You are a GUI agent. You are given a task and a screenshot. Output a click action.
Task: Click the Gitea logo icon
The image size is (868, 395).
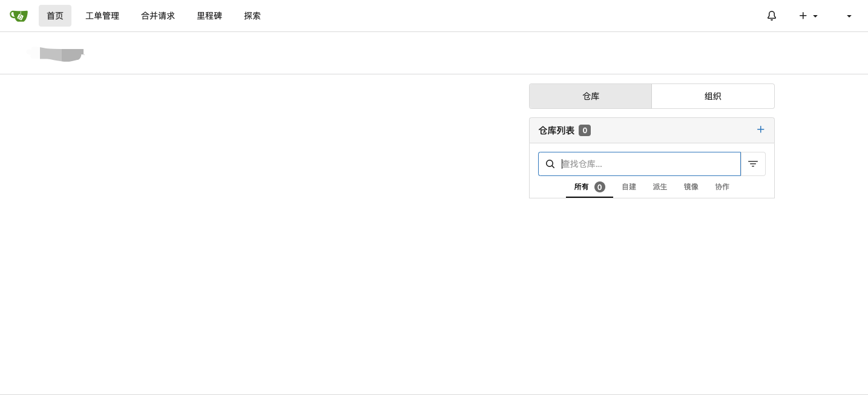(x=19, y=16)
